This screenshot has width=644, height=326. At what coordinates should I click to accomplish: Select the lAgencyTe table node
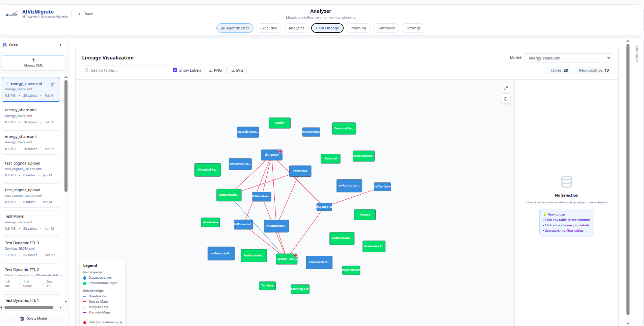coord(324,207)
